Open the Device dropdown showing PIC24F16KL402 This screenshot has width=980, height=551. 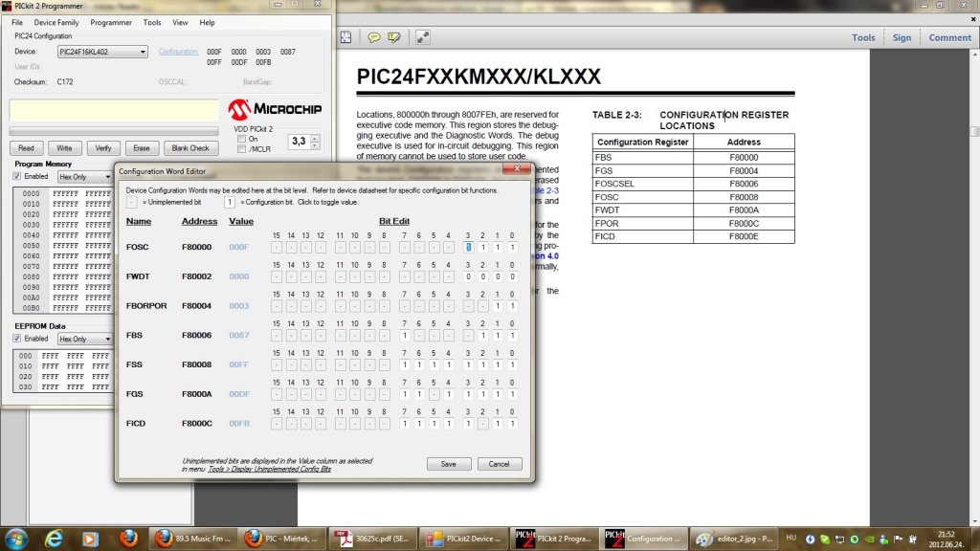pyautogui.click(x=102, y=52)
